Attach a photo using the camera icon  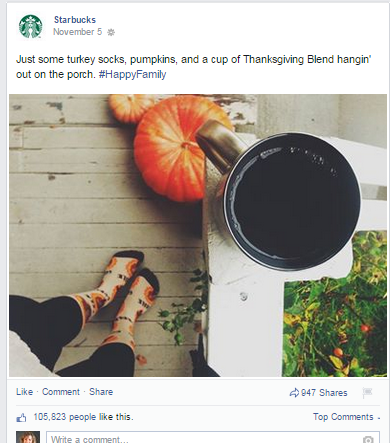(x=368, y=439)
